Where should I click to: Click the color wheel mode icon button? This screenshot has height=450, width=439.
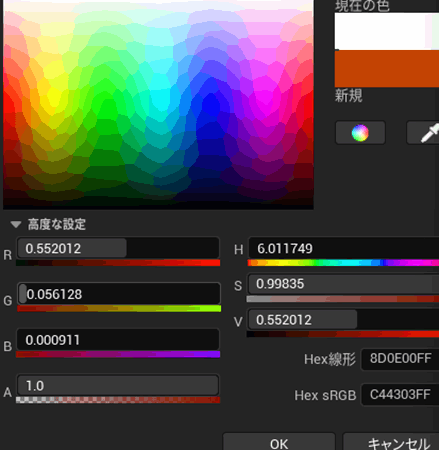pos(360,133)
